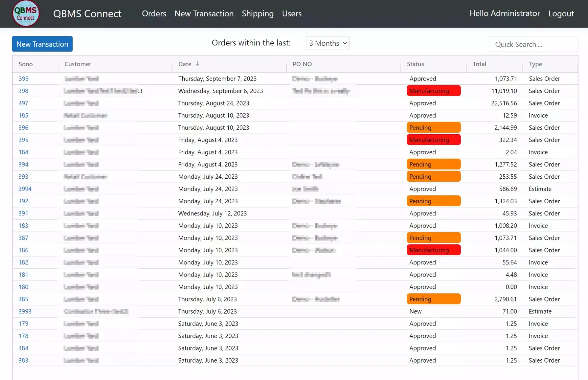Open the Orders menu item
This screenshot has height=380, width=588.
click(x=154, y=13)
